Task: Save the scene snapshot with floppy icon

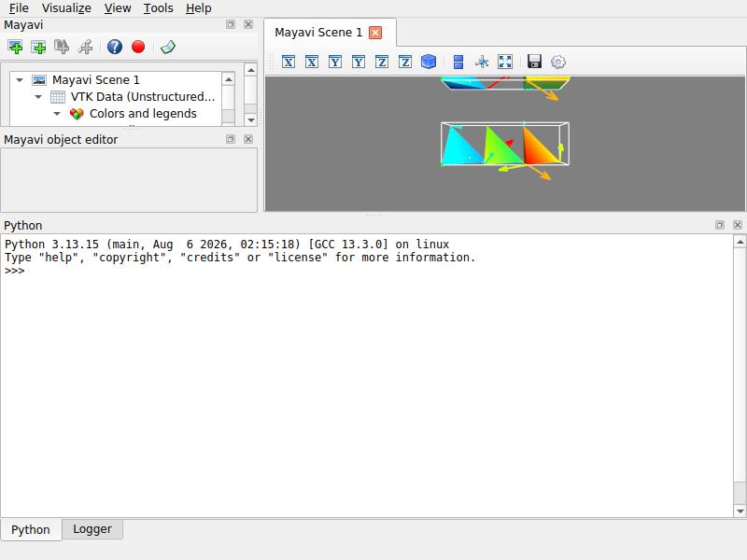Action: [534, 62]
